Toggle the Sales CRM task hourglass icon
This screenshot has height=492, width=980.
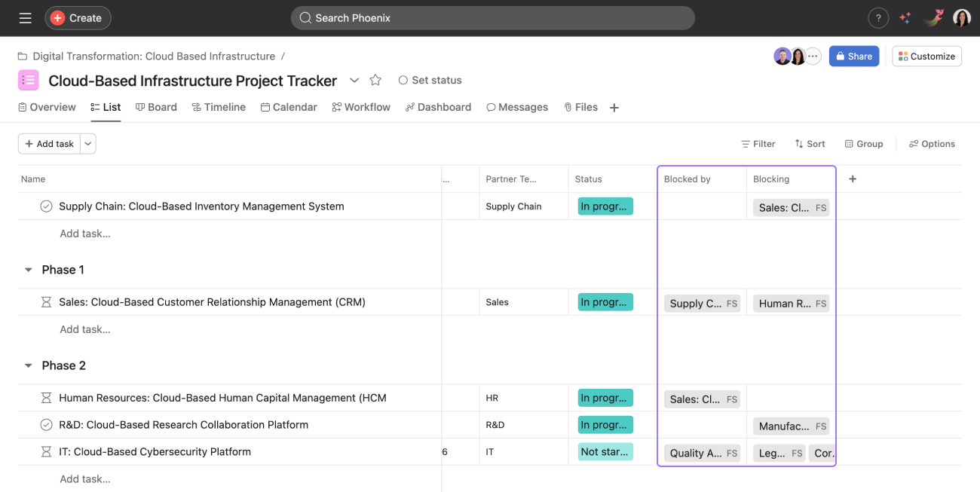click(x=46, y=302)
